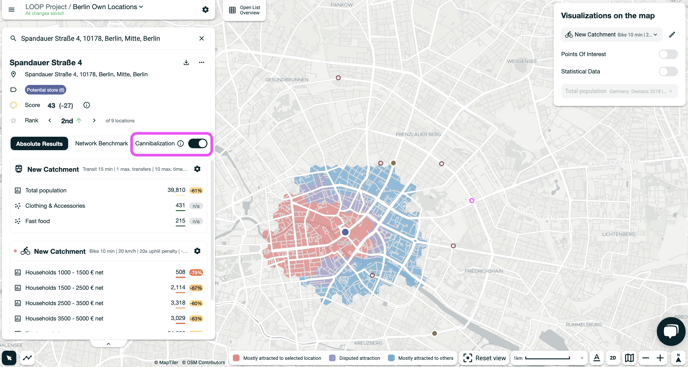Open the Berlin Own Locations dropdown

click(108, 7)
